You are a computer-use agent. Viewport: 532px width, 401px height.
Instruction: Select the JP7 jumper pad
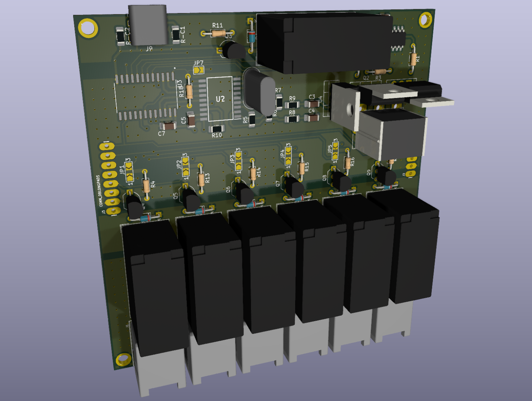tap(199, 70)
